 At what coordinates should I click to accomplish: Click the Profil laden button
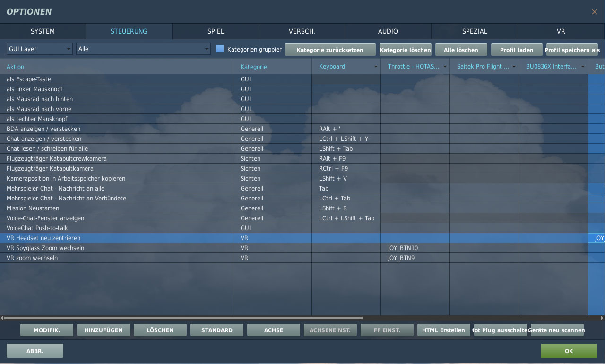click(x=517, y=50)
